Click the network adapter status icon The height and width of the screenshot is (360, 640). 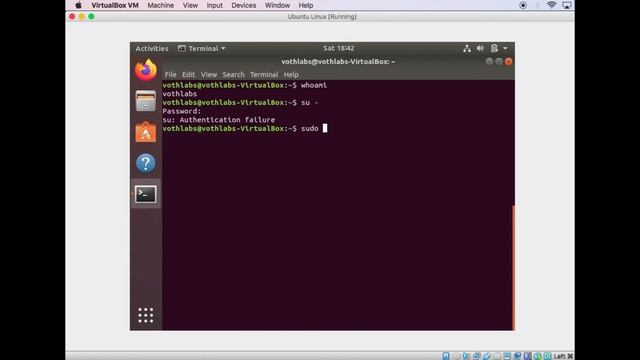coord(476,356)
